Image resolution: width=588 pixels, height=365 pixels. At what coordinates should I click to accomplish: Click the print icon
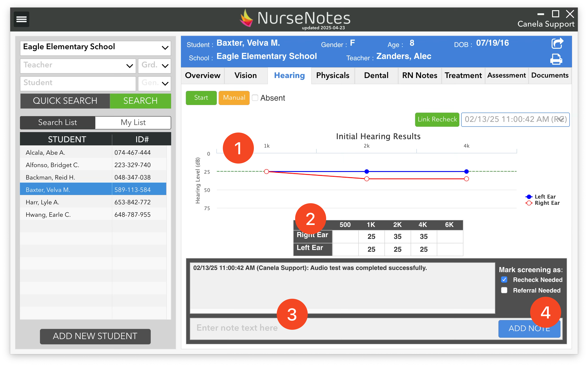556,59
